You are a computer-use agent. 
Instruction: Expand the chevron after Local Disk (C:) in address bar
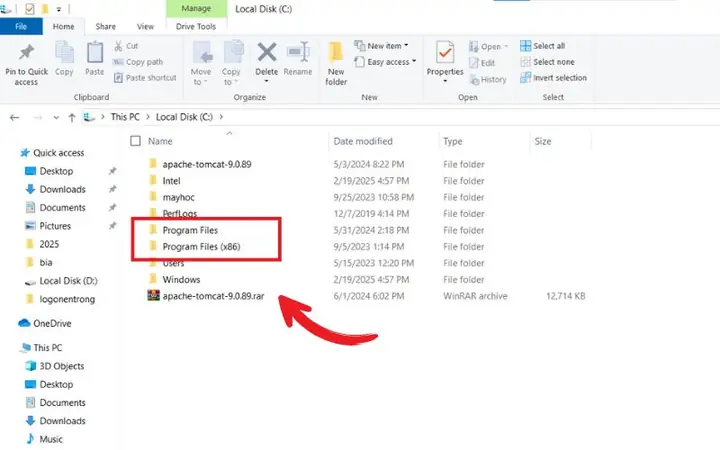pos(221,117)
